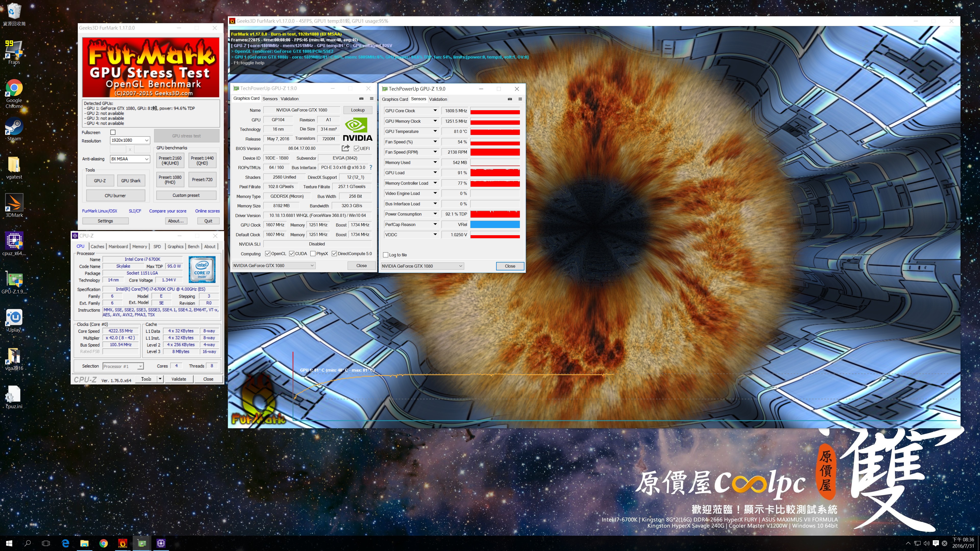Switch to FurMark via taskbar icon
Image resolution: width=980 pixels, height=551 pixels.
122,543
